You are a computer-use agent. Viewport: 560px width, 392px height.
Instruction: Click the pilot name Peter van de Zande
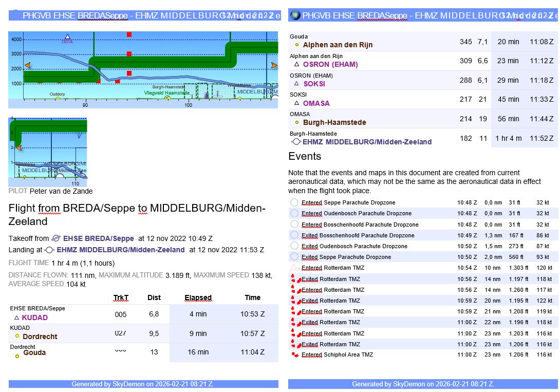61,191
